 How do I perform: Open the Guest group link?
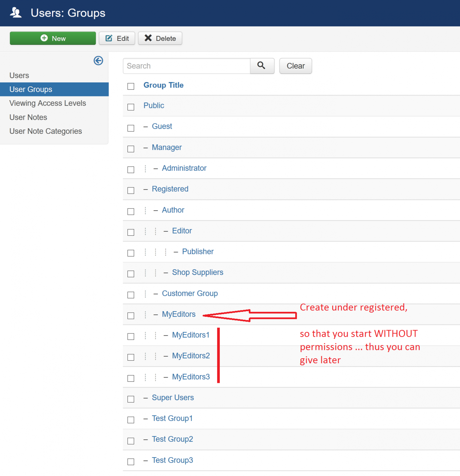(162, 126)
